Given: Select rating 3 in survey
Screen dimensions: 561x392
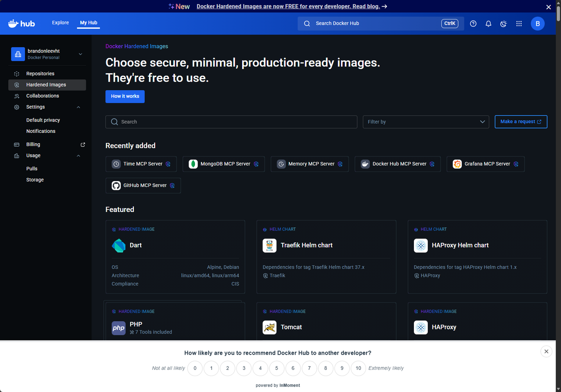Looking at the screenshot, I should click(x=244, y=368).
